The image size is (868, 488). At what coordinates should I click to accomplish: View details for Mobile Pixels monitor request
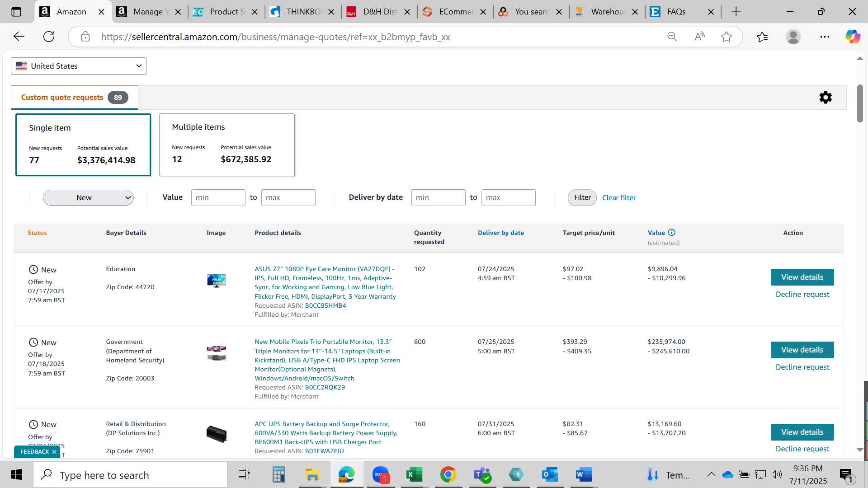802,350
